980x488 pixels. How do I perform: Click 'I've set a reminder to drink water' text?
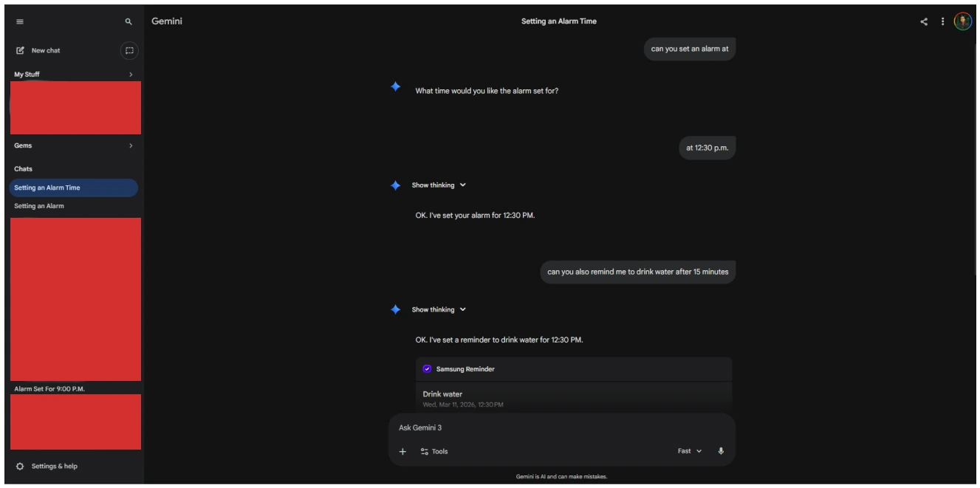point(499,340)
